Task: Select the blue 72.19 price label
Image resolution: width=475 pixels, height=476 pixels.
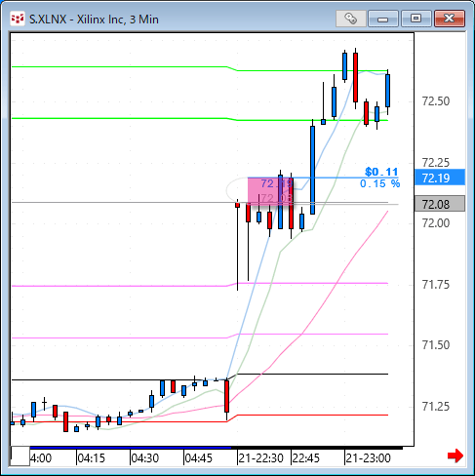Action: pos(440,178)
